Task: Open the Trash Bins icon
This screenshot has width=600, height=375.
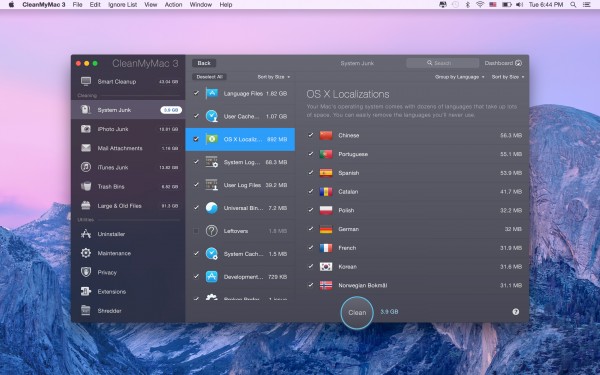Action: (x=86, y=186)
